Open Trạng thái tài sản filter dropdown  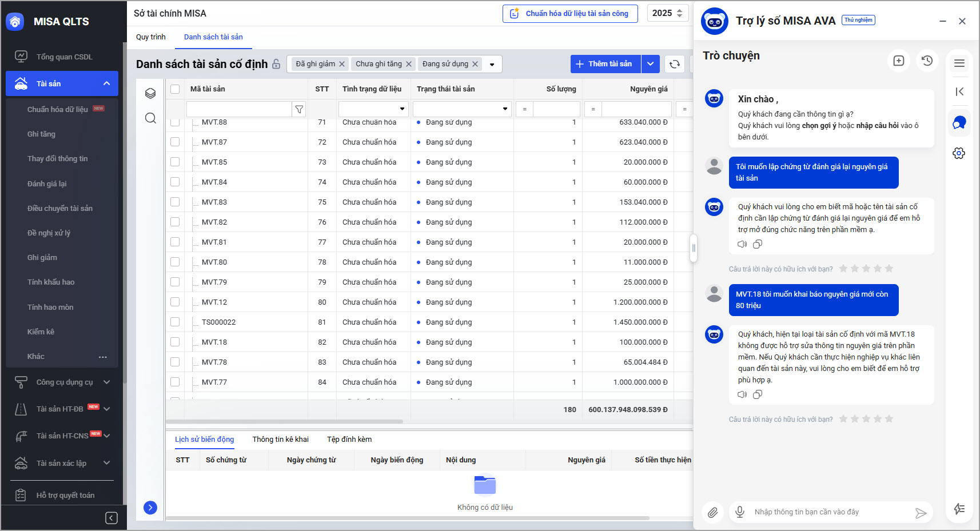point(505,109)
